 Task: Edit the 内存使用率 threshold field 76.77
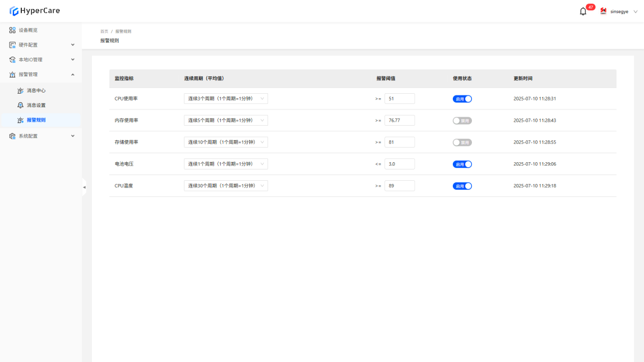coord(400,121)
